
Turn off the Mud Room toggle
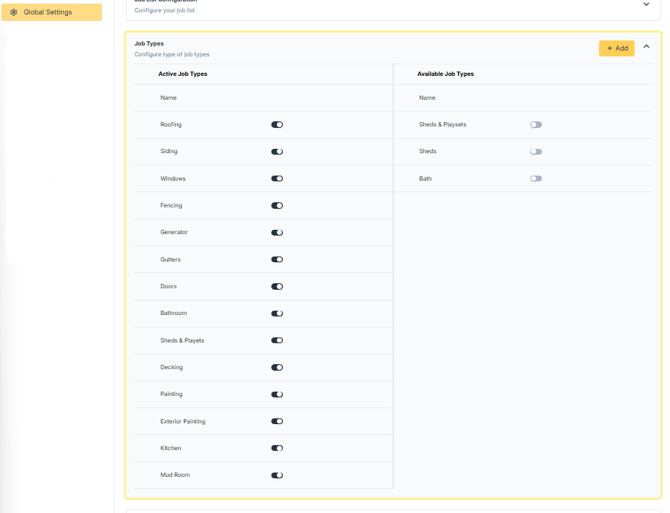(277, 476)
